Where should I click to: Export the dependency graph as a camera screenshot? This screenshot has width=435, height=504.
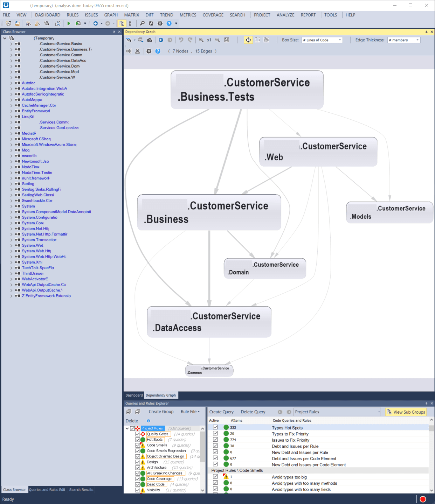150,40
